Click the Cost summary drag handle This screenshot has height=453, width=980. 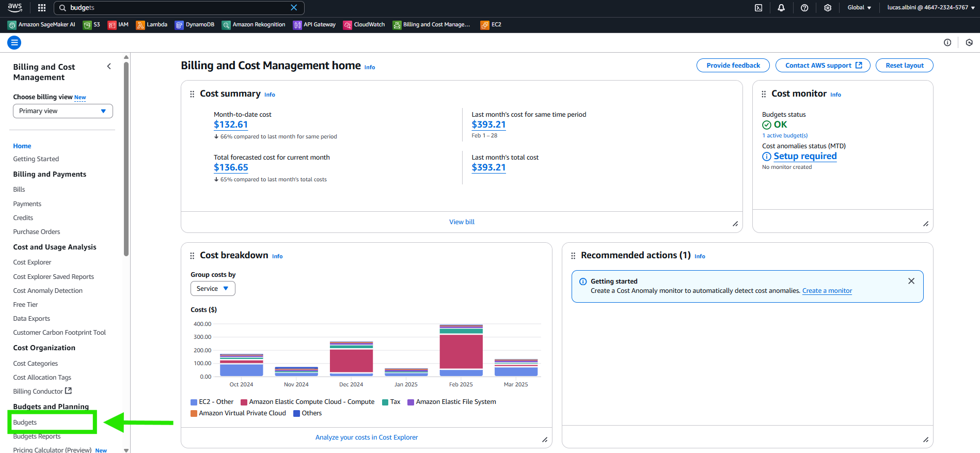pyautogui.click(x=192, y=94)
